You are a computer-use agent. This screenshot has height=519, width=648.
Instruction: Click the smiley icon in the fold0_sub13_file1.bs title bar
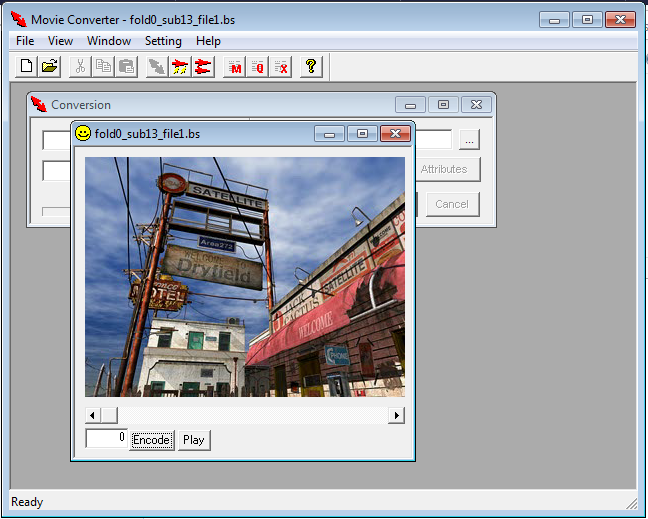click(83, 133)
